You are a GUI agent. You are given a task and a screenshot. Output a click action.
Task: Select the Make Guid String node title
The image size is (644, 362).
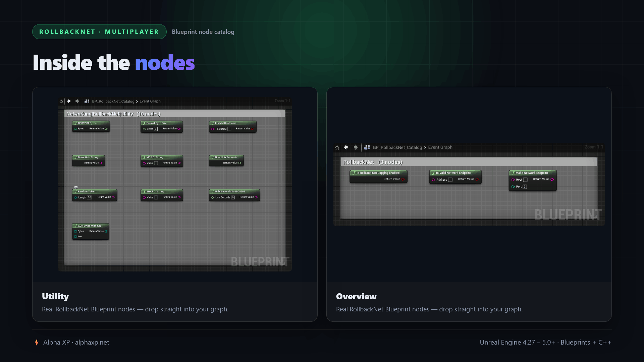pos(88,157)
